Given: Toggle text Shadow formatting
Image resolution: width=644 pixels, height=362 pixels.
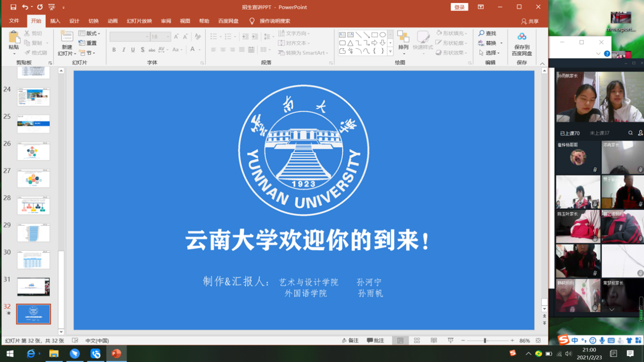Looking at the screenshot, I should coord(142,50).
